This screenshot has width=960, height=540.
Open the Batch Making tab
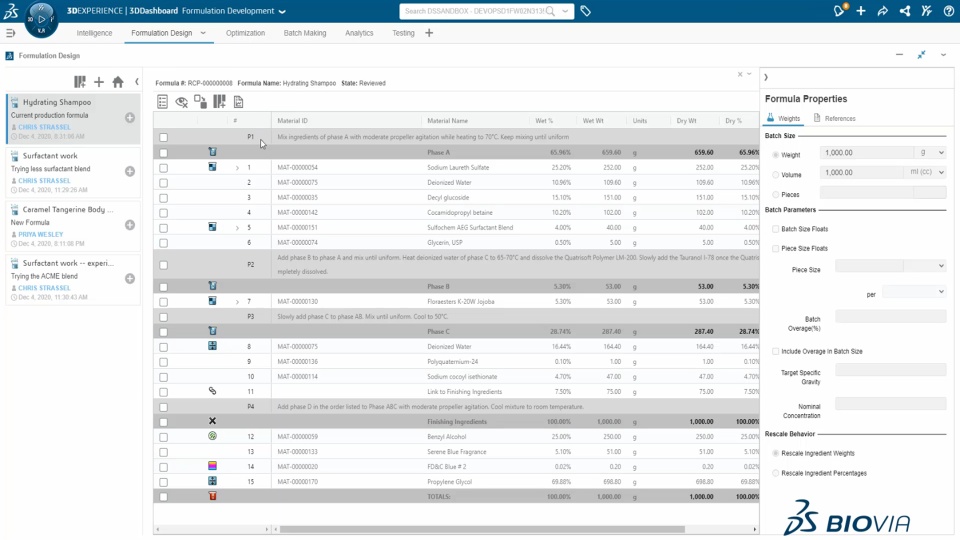point(305,33)
